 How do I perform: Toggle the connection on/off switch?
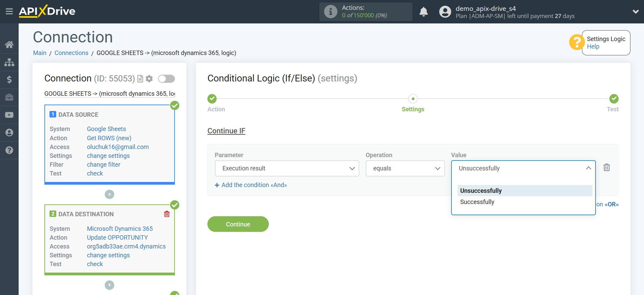pos(166,79)
